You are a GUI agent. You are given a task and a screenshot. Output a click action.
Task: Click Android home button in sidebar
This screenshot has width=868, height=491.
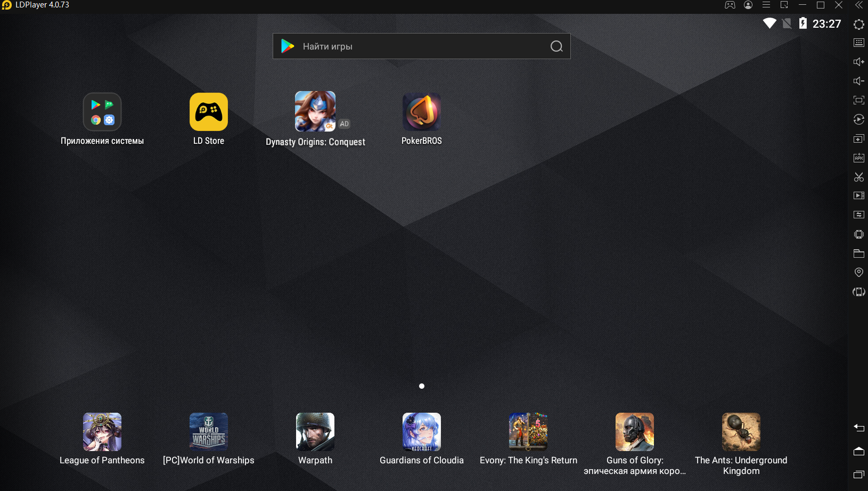click(x=859, y=451)
